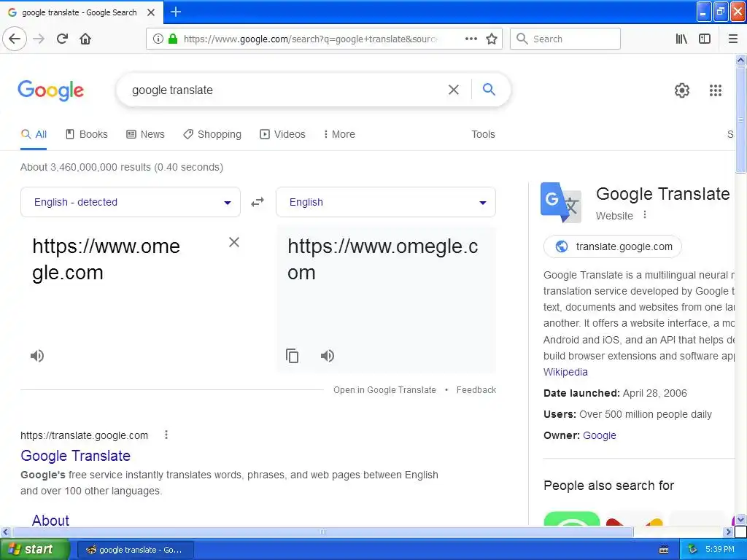The height and width of the screenshot is (560, 747).
Task: Clear the Google search box text
Action: tap(454, 90)
